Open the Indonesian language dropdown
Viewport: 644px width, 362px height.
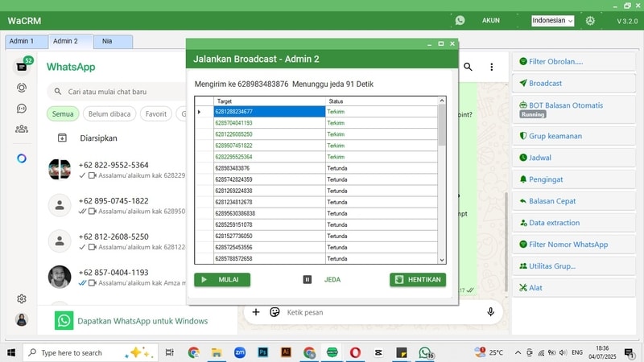pyautogui.click(x=552, y=21)
